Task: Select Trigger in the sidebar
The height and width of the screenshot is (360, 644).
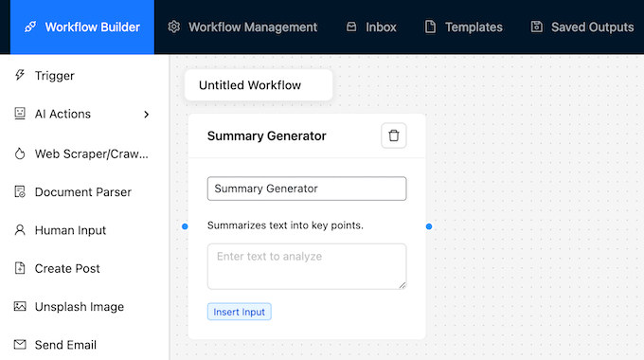Action: [x=55, y=76]
